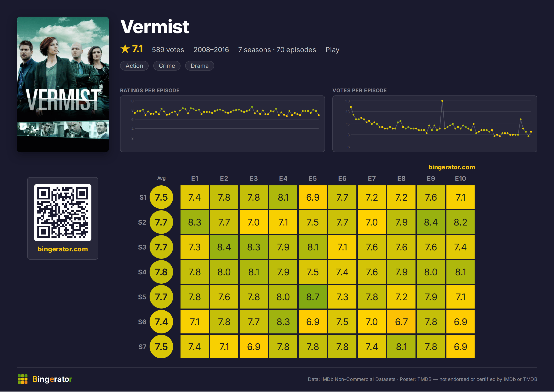554x392 pixels.
Task: Select S5 E5 cell rated 8.7
Action: tap(313, 297)
